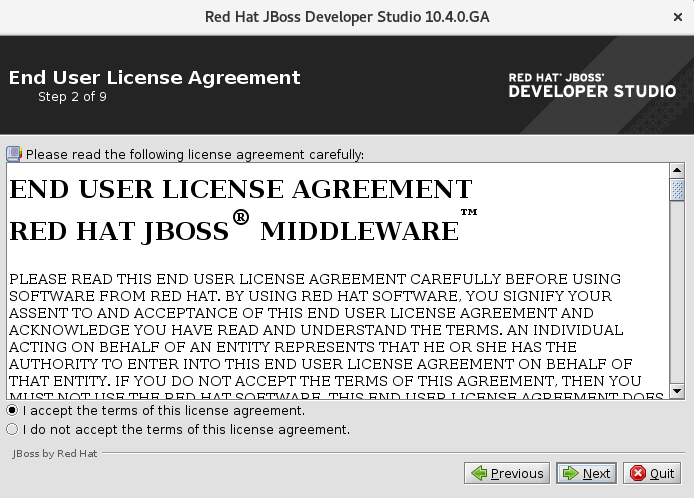Click the 'END USER LICENSE AGREEMENT' heading in license
This screenshot has height=498, width=694.
[x=241, y=189]
